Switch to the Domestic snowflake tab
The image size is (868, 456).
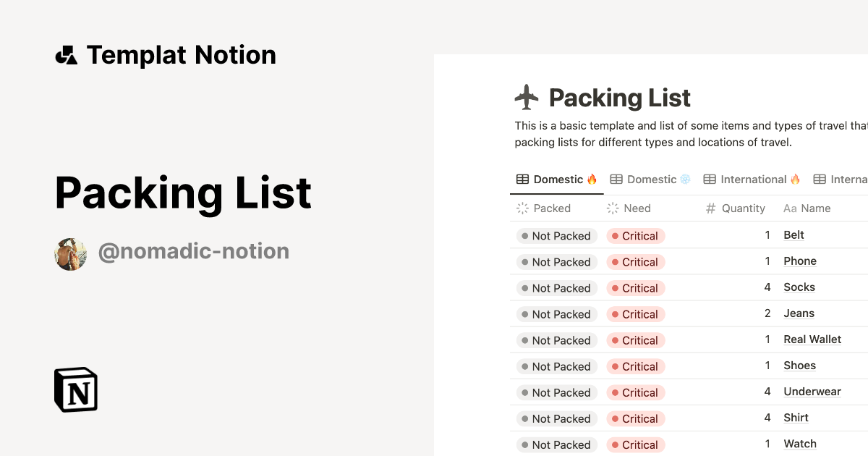pyautogui.click(x=650, y=179)
